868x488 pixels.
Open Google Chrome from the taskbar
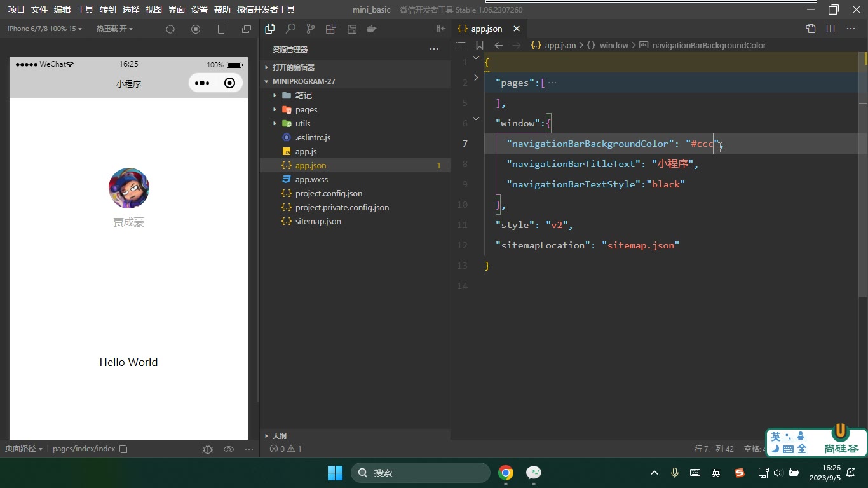pyautogui.click(x=506, y=473)
